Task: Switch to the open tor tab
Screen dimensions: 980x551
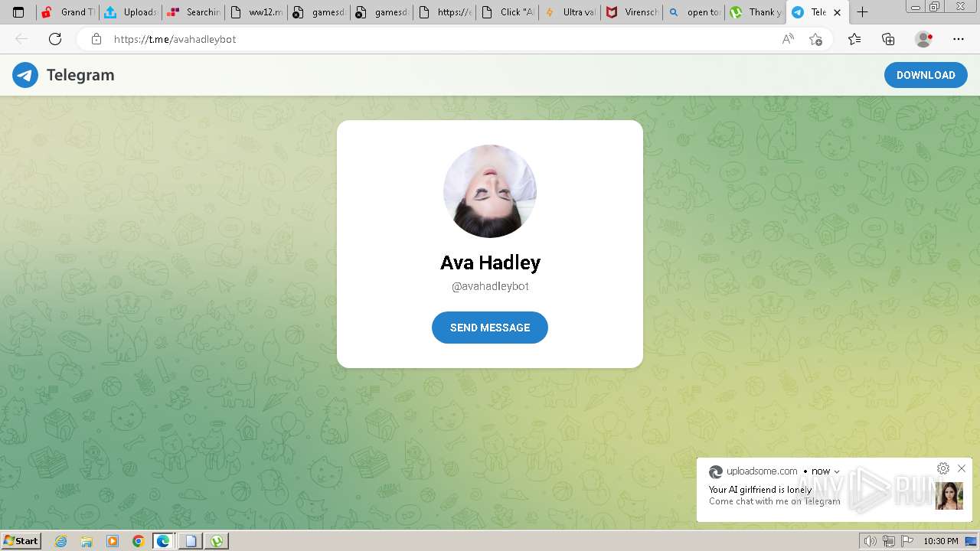Action: pos(695,12)
